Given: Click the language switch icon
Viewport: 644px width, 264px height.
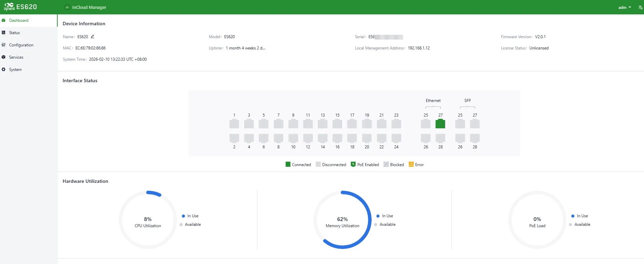Looking at the screenshot, I should (640, 8).
